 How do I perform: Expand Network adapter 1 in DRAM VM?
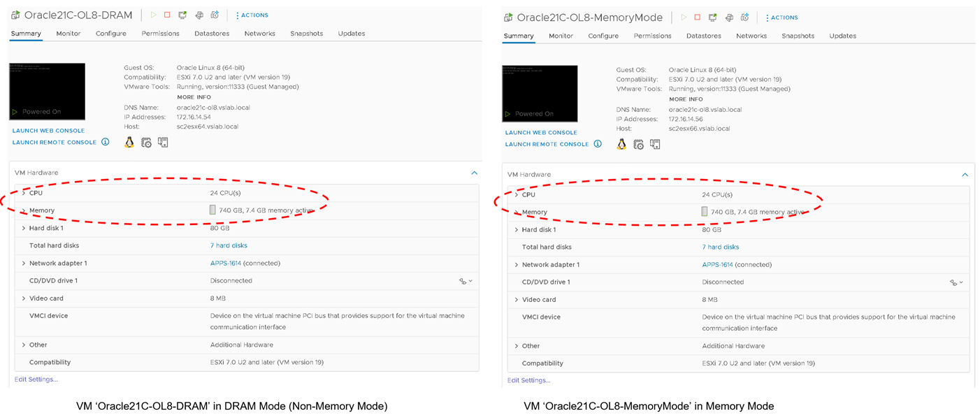(24, 263)
